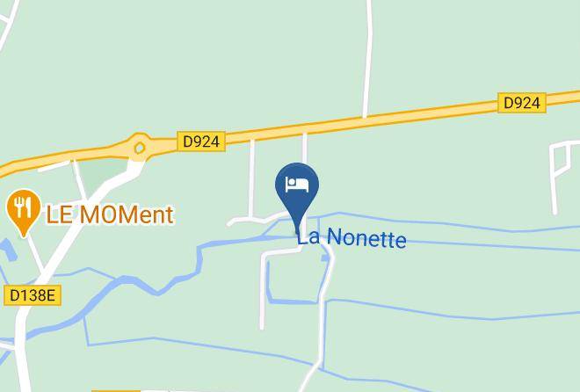Click the tiny blue pond beside the curved road
This screenshot has height=392, width=580.
click(325, 258)
